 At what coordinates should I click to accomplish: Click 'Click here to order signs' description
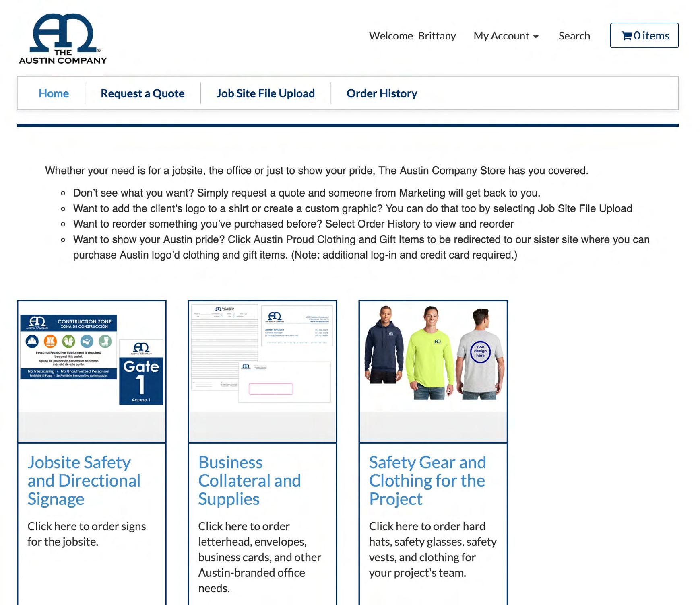pos(87,534)
